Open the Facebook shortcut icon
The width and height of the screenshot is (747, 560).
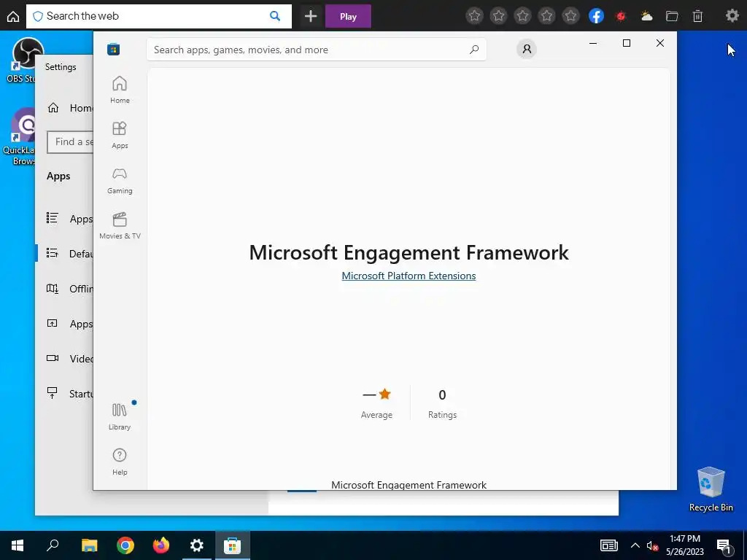[x=597, y=16]
